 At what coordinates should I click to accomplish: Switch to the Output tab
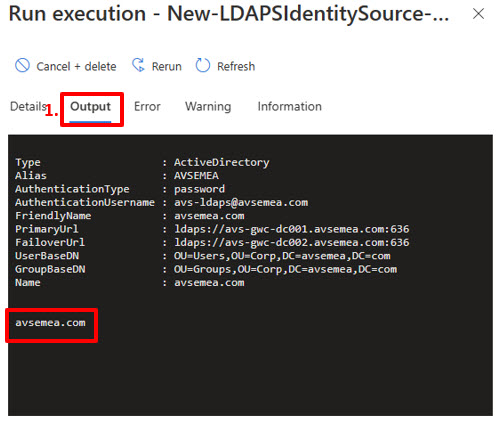(90, 106)
